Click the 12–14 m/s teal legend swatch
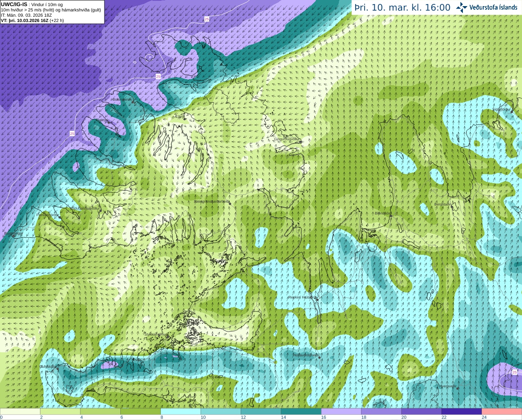 (261, 411)
